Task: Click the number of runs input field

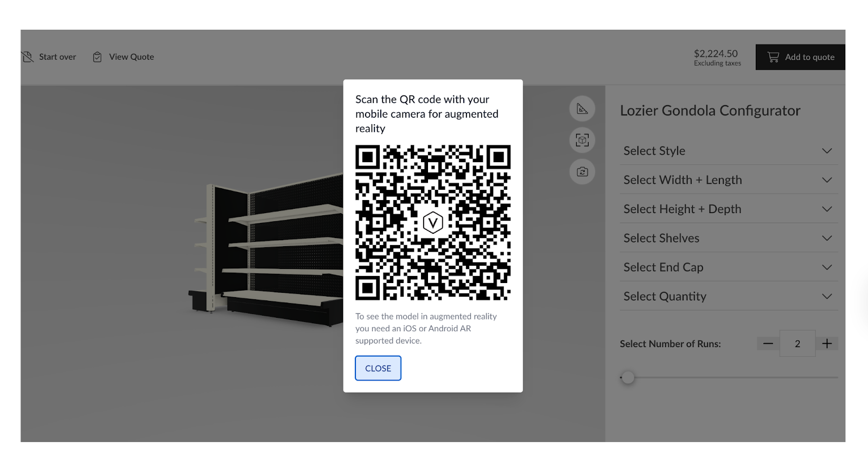Action: click(797, 344)
